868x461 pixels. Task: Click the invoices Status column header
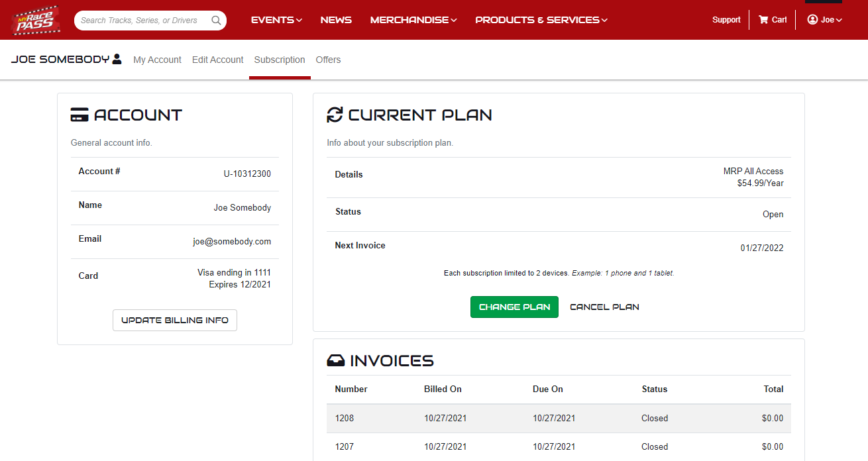pos(655,389)
